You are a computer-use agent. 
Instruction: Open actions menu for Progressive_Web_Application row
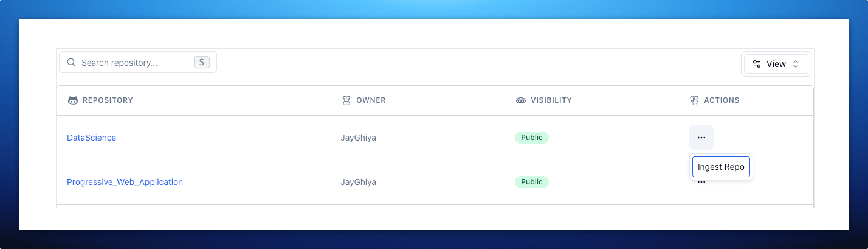[701, 183]
